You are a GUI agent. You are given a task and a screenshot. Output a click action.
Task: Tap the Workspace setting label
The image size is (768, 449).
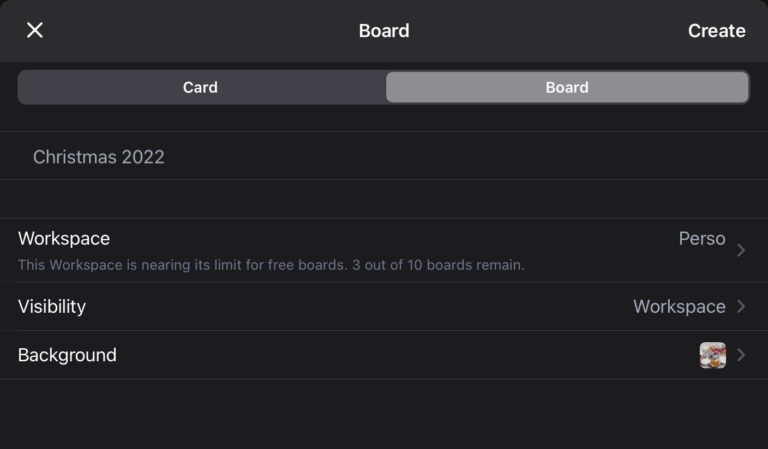[x=64, y=239]
